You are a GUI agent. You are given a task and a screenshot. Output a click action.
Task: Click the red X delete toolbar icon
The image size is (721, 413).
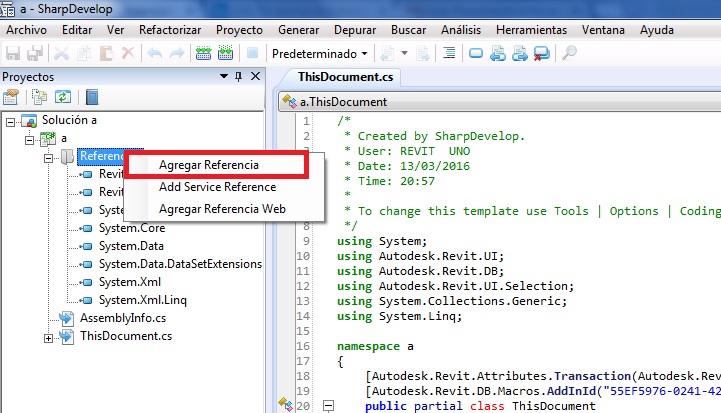(x=127, y=53)
